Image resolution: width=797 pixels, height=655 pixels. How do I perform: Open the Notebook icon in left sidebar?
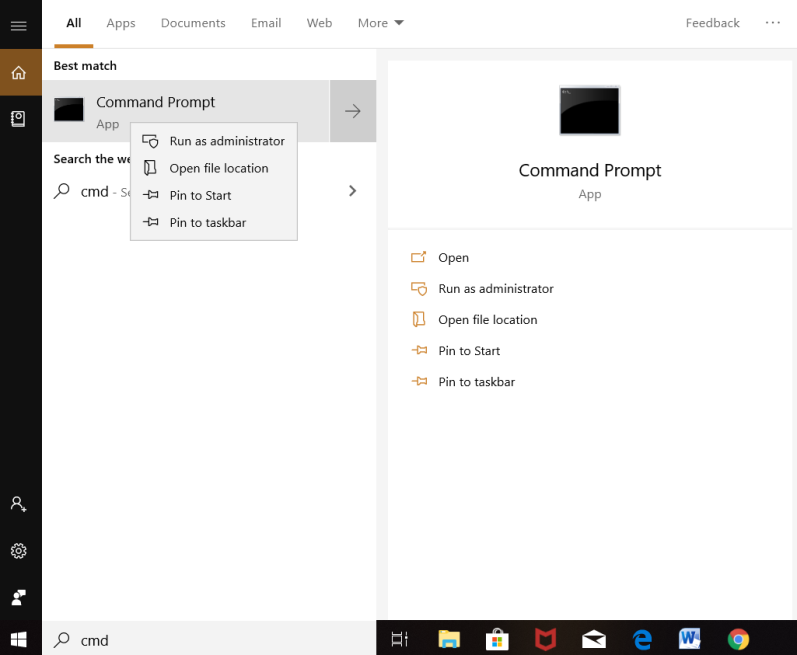pyautogui.click(x=19, y=118)
